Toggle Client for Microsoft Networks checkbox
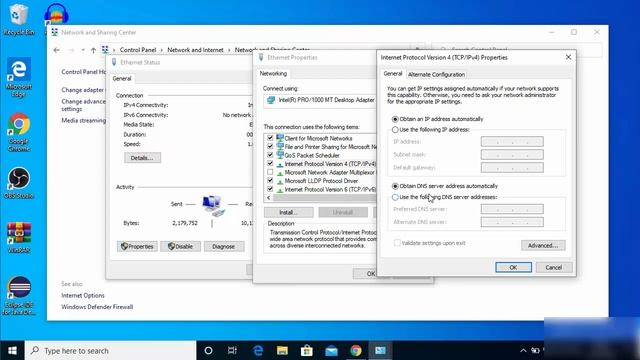Screen dimensions: 640x360 point(270,138)
